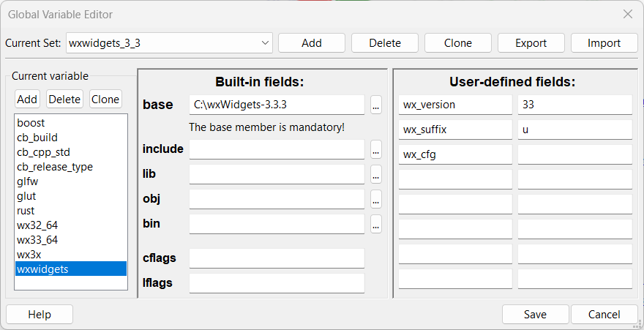The image size is (644, 330).
Task: Save the global variables
Action: click(x=535, y=315)
